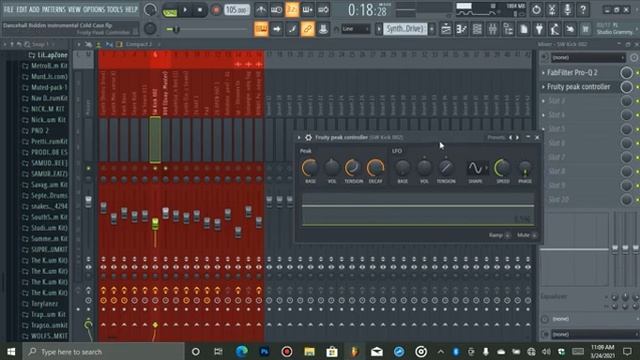Click the Peak BASE knob
The image size is (640, 360).
pos(310,168)
